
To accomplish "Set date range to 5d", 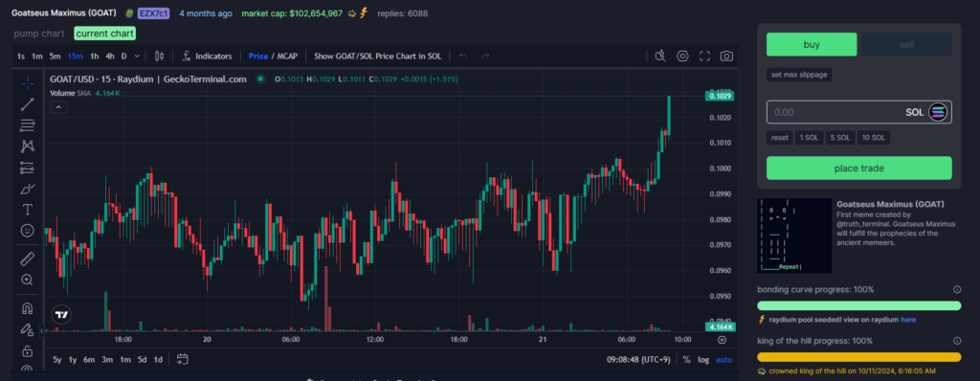I will (x=142, y=360).
